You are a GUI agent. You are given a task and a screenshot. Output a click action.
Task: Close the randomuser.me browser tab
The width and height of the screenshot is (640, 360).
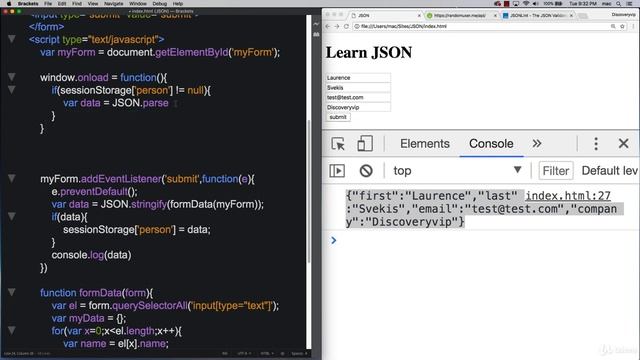pyautogui.click(x=495, y=16)
